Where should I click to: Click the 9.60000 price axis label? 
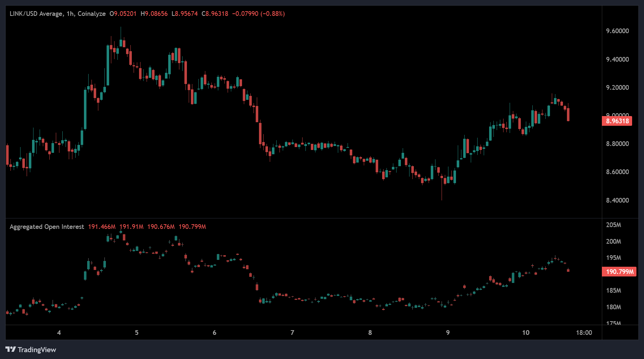point(617,31)
